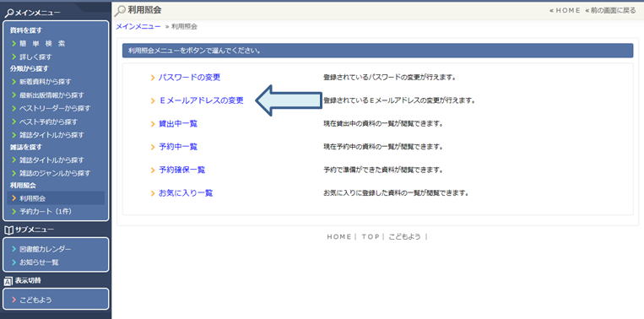Select 詳しく探す in the sidebar
Screen dimensions: 644x319
point(35,57)
